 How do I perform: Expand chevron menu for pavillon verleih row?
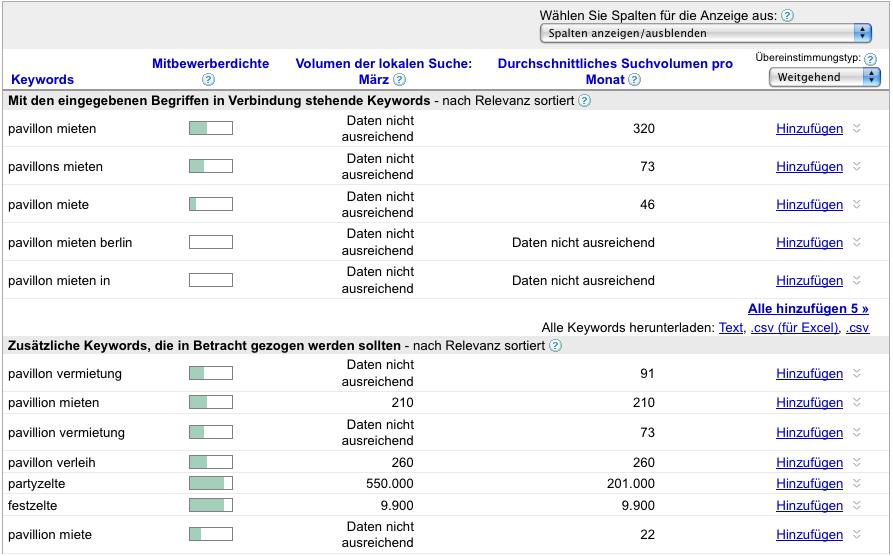coord(857,462)
